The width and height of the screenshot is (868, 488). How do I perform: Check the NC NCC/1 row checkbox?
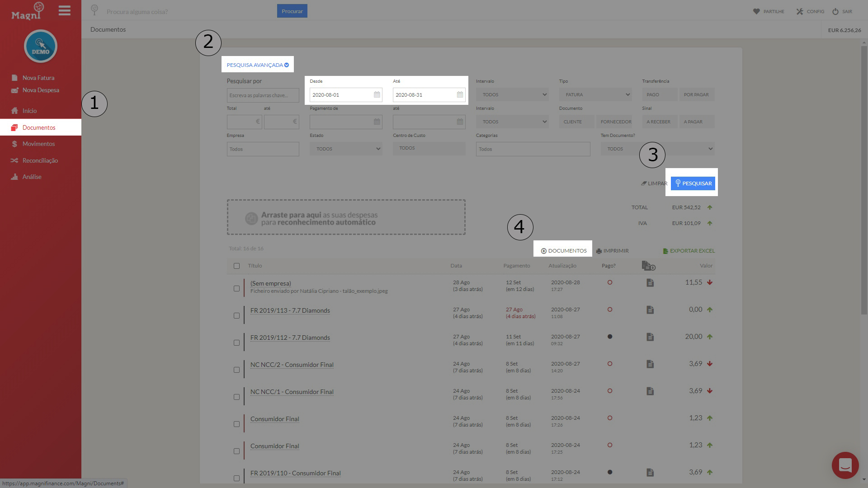click(x=236, y=397)
